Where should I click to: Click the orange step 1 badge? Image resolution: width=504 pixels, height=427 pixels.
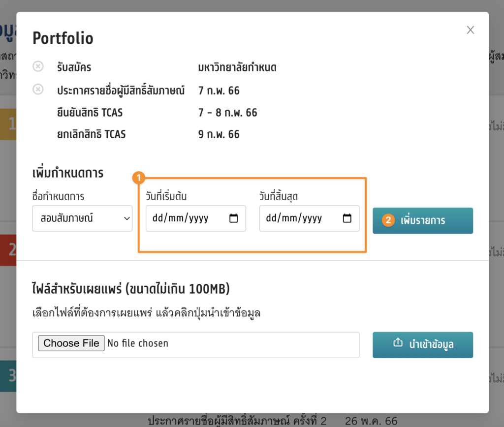coord(139,177)
